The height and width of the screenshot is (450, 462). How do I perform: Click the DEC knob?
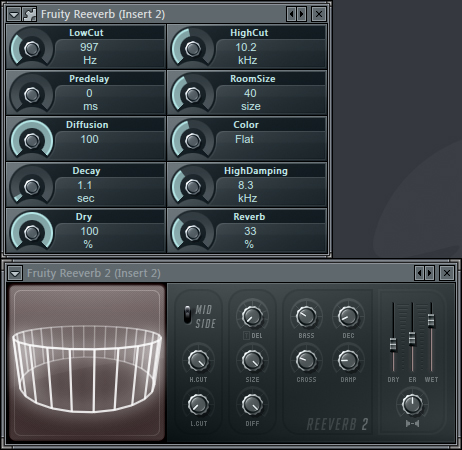[348, 316]
